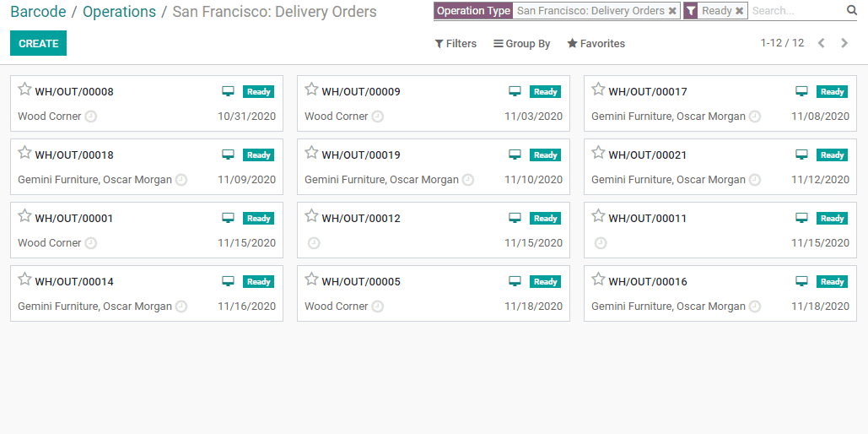Star the WH/OUT/00009 delivery order

click(311, 90)
